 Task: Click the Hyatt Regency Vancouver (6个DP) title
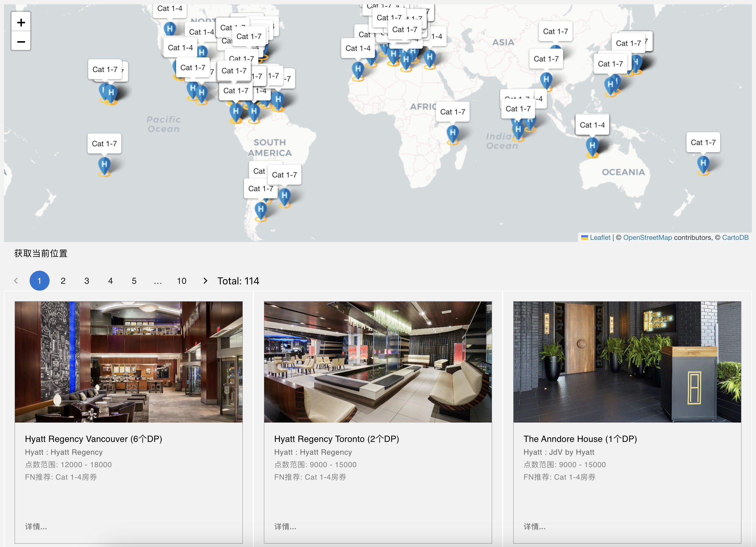click(x=94, y=438)
